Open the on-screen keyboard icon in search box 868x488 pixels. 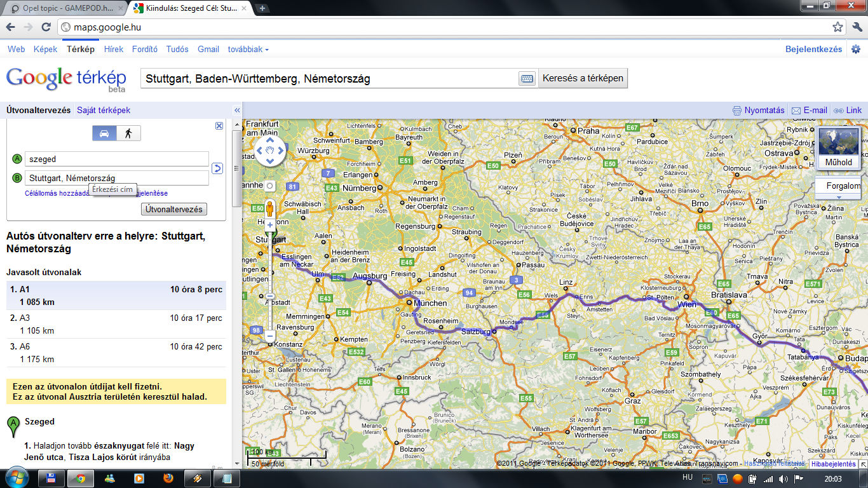[x=527, y=79]
